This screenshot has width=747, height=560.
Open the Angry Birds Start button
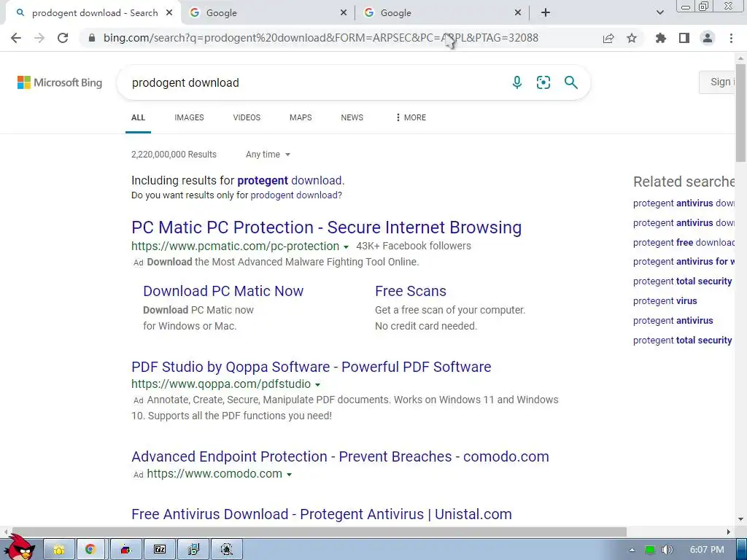click(19, 548)
